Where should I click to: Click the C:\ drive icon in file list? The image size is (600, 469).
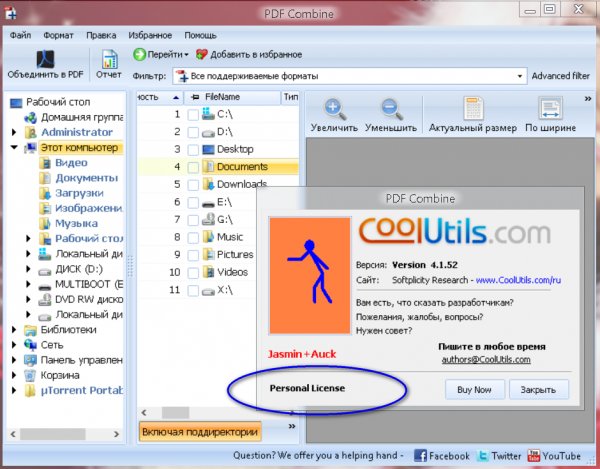[208, 114]
